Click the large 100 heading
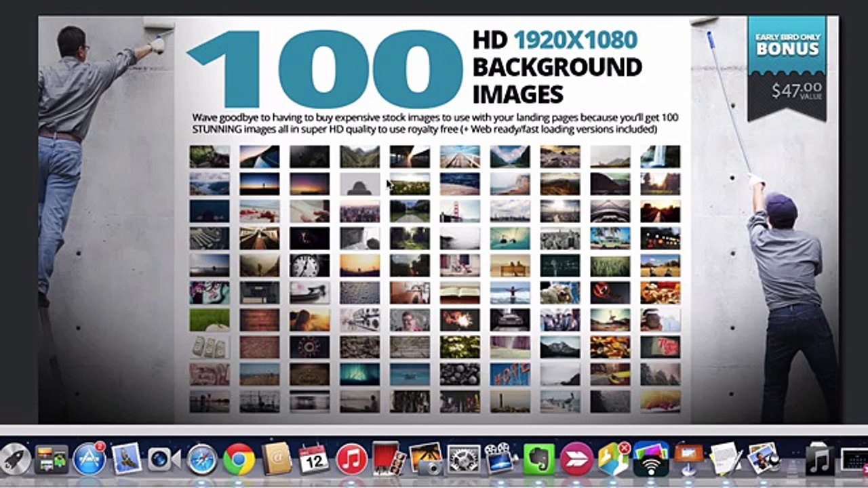Screen dimensions: 868x488 coord(324,68)
